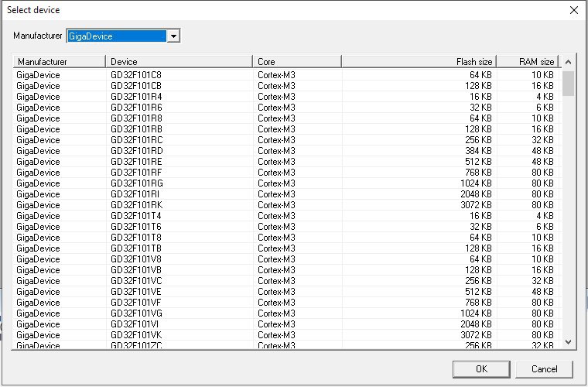Click 768 KB flash in GD32F101VF row

(x=478, y=303)
